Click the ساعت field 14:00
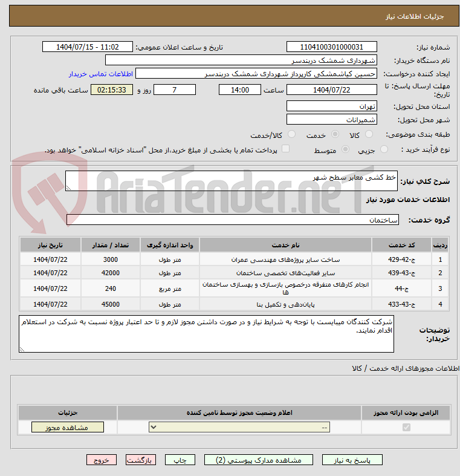460x476 pixels. (240, 90)
